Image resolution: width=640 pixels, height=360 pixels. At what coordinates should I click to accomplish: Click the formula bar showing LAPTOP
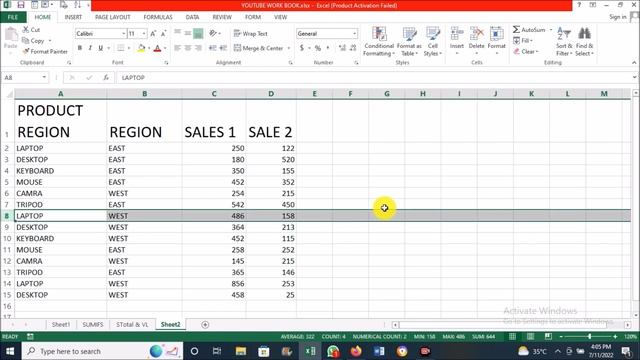[373, 78]
